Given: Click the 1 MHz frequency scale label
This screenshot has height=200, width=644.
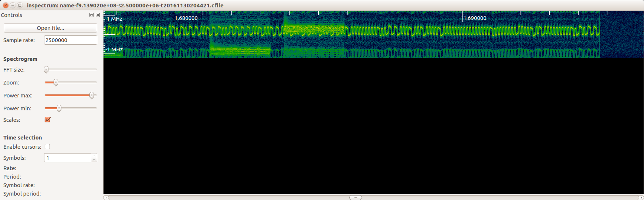Looking at the screenshot, I should (115, 19).
